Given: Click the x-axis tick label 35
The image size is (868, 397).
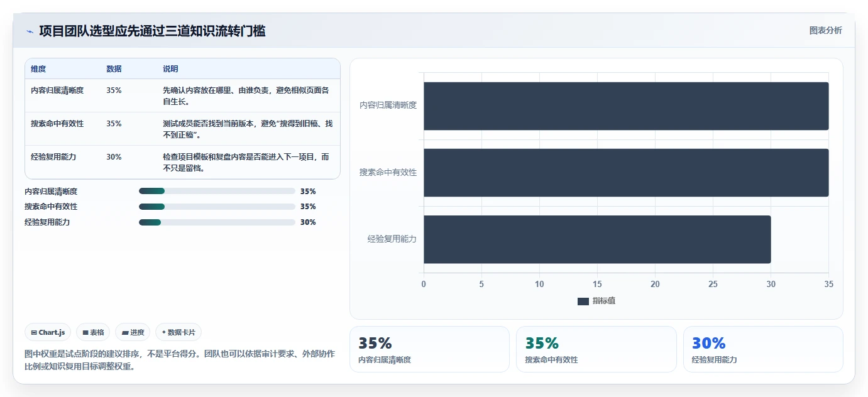Looking at the screenshot, I should tap(828, 284).
